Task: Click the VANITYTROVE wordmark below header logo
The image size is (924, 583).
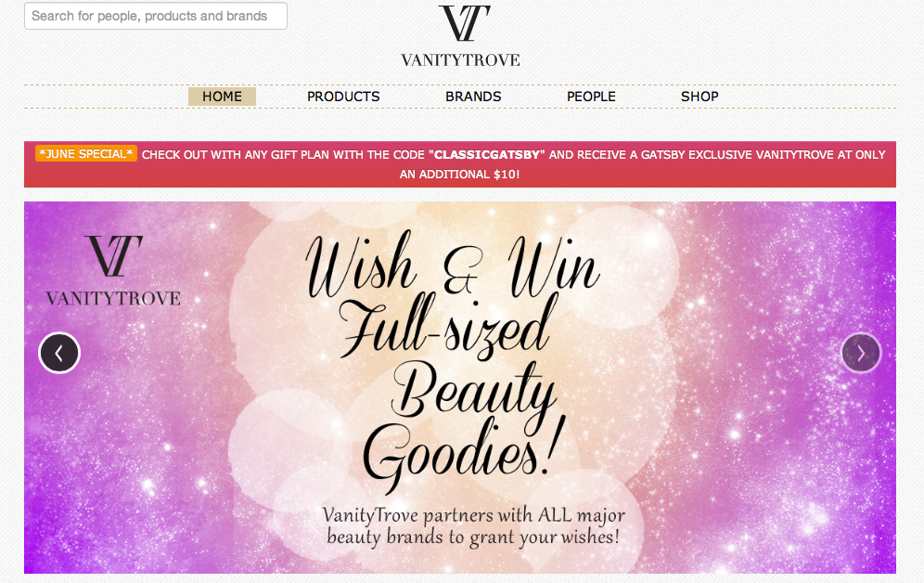Action: click(x=460, y=60)
